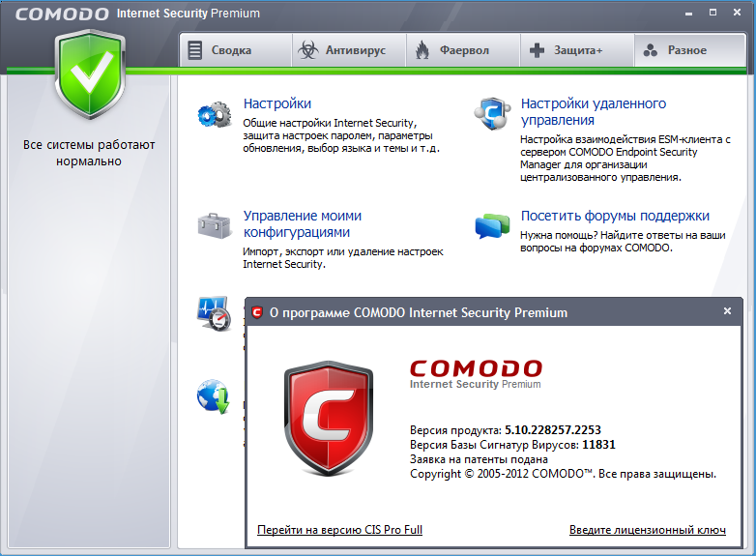Click the Copyright 2005-2012 COMODO line
The width and height of the screenshot is (756, 556).
564,474
